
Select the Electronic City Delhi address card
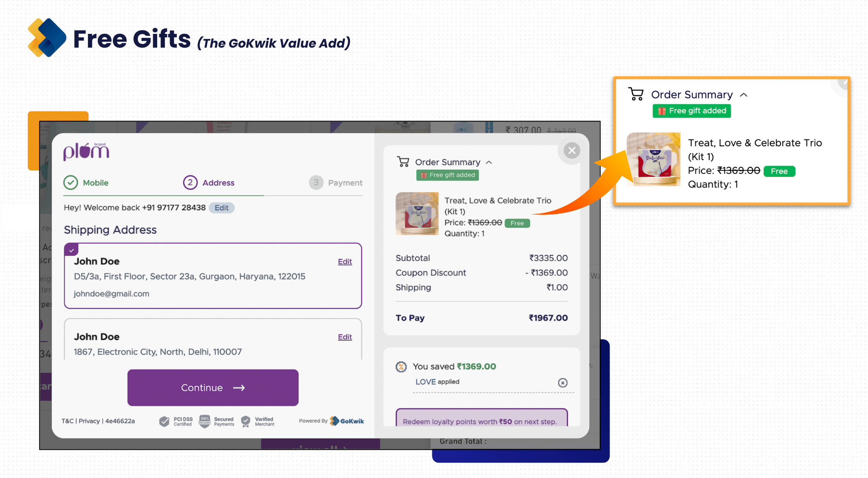click(x=212, y=343)
